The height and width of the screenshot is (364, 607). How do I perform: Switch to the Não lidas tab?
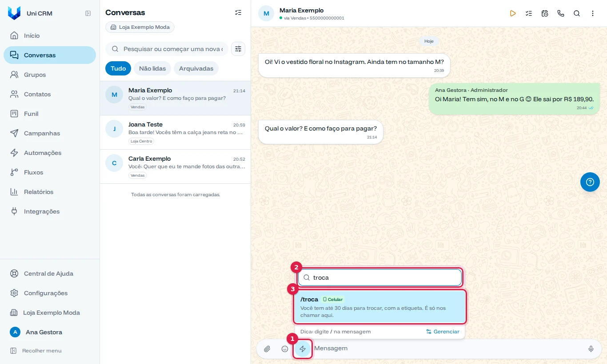click(152, 68)
